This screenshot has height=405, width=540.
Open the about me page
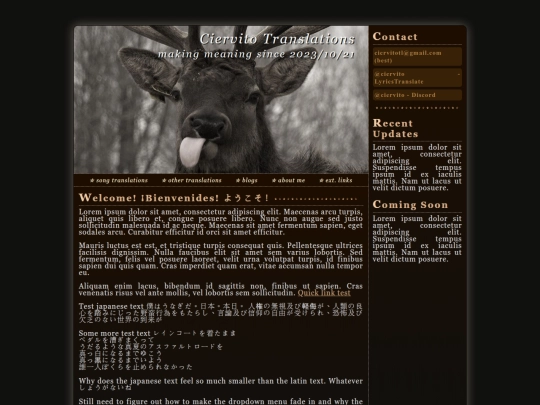288,180
